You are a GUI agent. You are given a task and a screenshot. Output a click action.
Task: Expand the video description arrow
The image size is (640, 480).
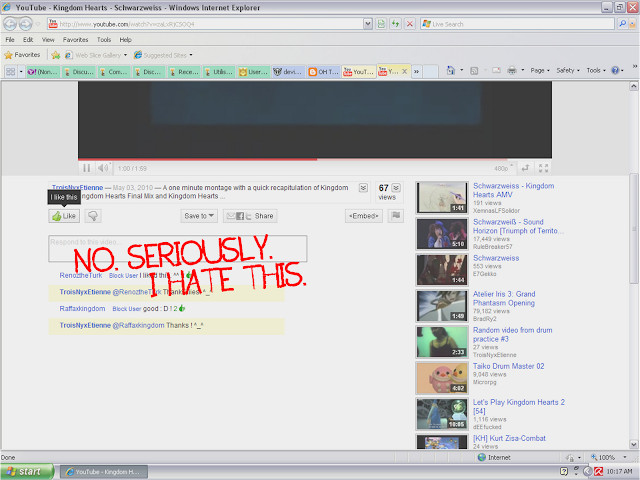(363, 188)
